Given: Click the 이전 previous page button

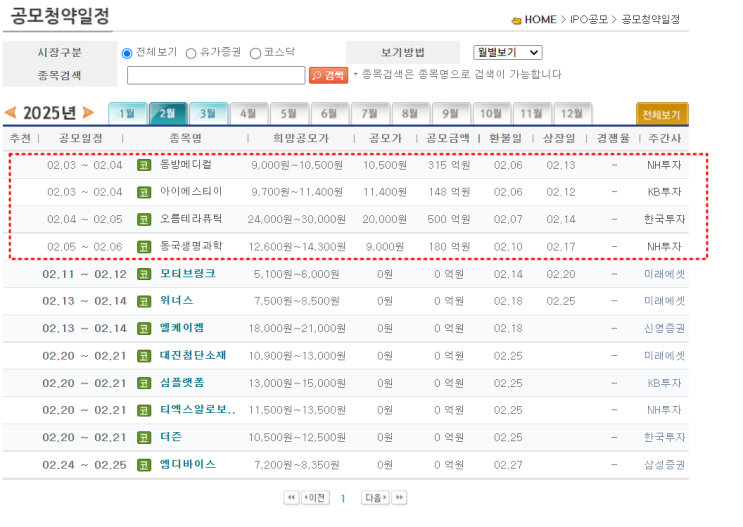Looking at the screenshot, I should tap(316, 498).
